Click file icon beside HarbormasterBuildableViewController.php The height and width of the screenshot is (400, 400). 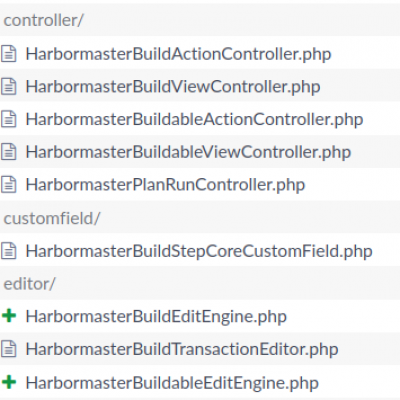[8, 152]
